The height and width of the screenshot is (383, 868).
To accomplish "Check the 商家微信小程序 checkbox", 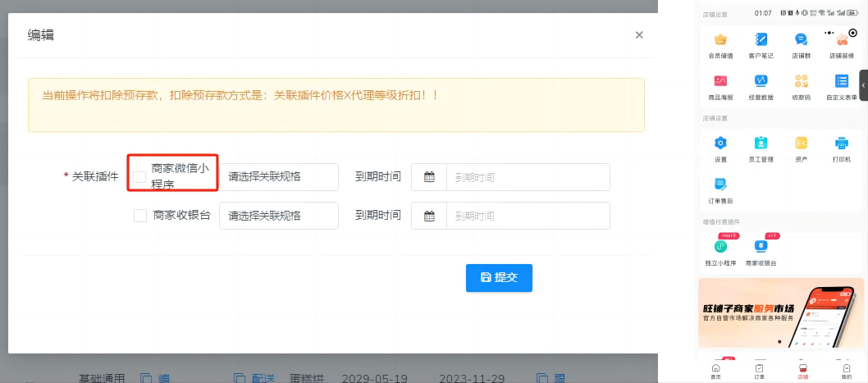I will coord(140,176).
